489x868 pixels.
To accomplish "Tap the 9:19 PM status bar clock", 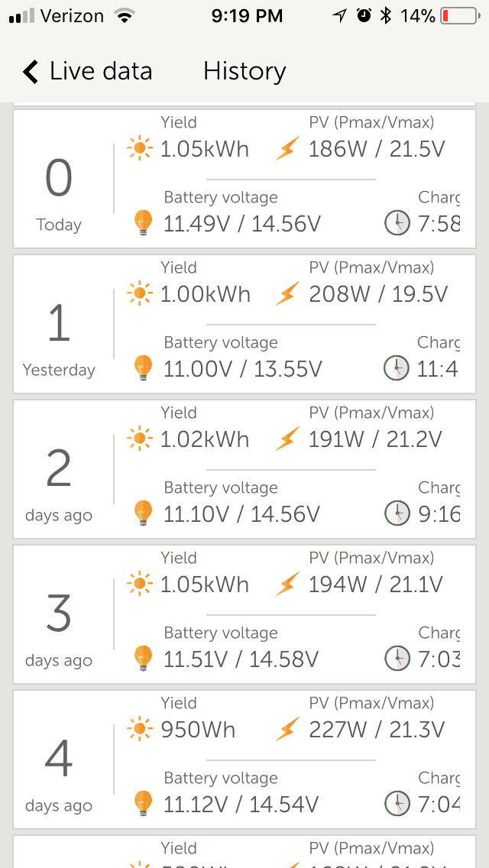I will click(x=246, y=16).
